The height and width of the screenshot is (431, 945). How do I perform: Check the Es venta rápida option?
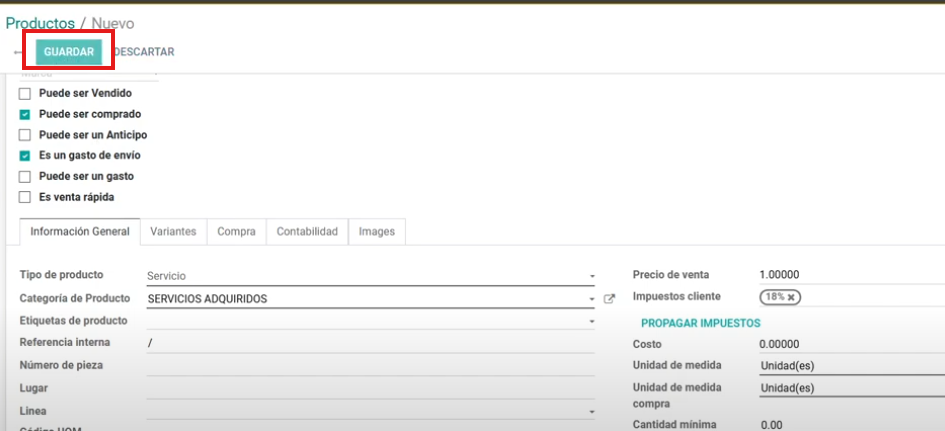[25, 197]
